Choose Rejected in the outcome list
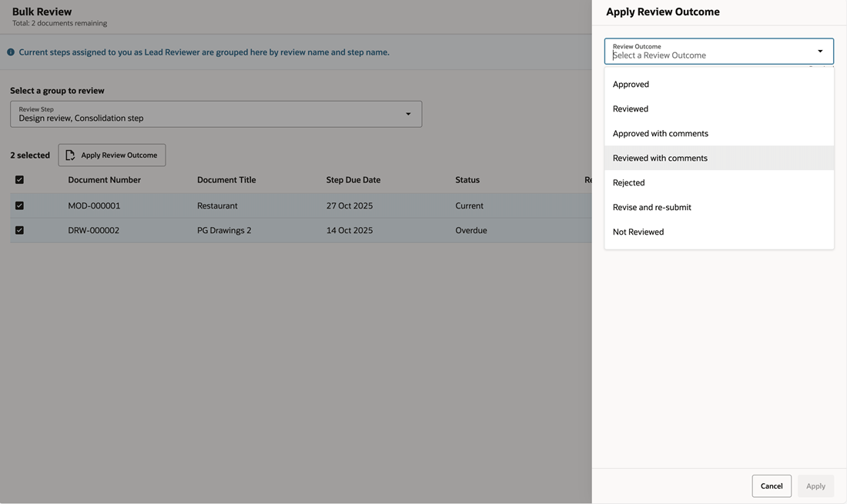 coord(628,183)
